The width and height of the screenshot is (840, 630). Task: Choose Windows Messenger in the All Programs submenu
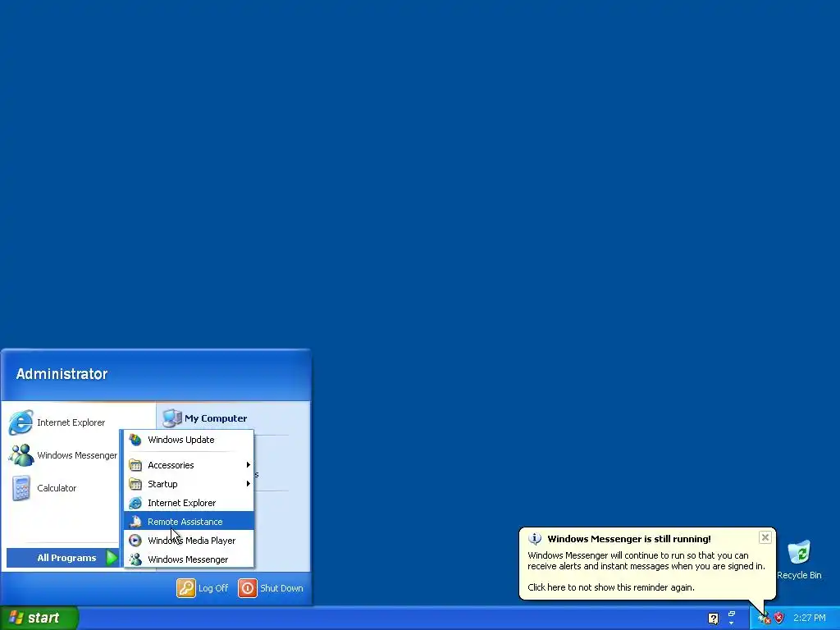pyautogui.click(x=189, y=559)
